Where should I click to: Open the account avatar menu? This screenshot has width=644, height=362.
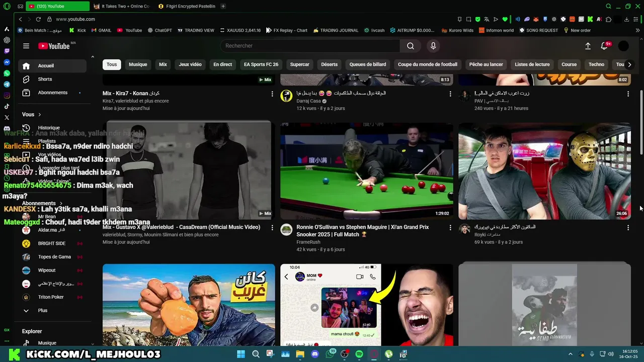[x=623, y=46]
